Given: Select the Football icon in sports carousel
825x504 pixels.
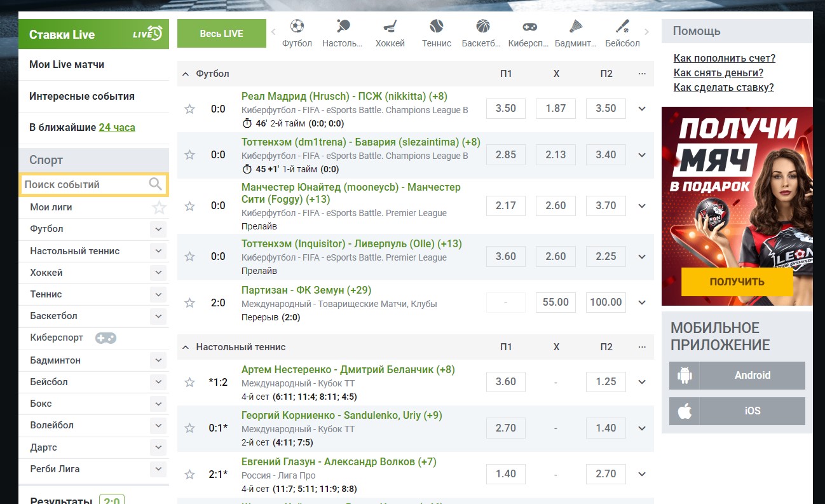Looking at the screenshot, I should (297, 27).
